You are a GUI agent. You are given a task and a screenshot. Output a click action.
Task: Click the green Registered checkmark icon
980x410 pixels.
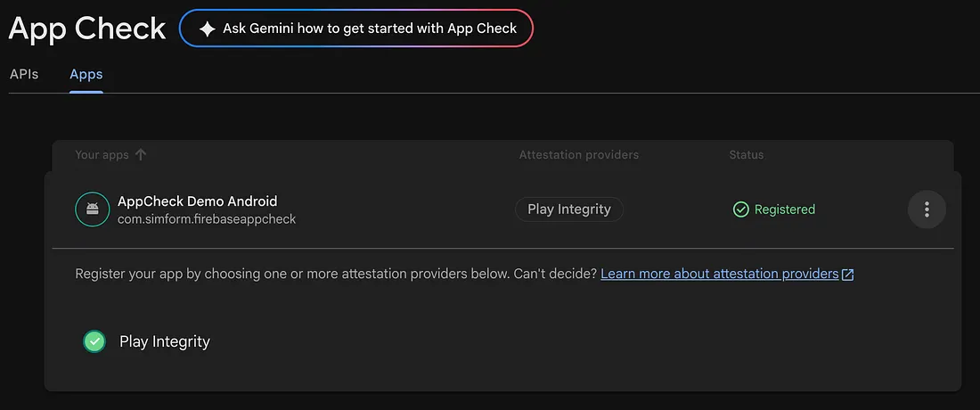pyautogui.click(x=740, y=209)
